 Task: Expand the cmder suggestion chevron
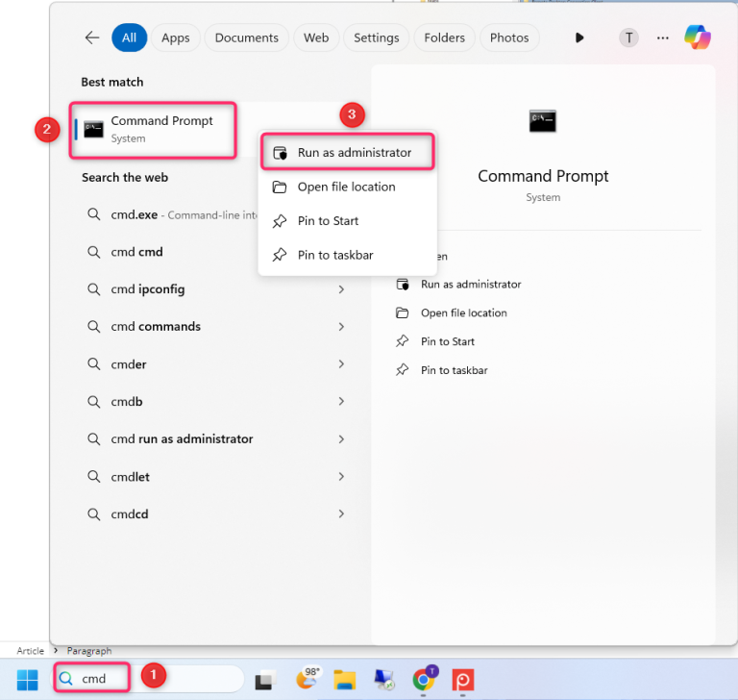tap(341, 364)
